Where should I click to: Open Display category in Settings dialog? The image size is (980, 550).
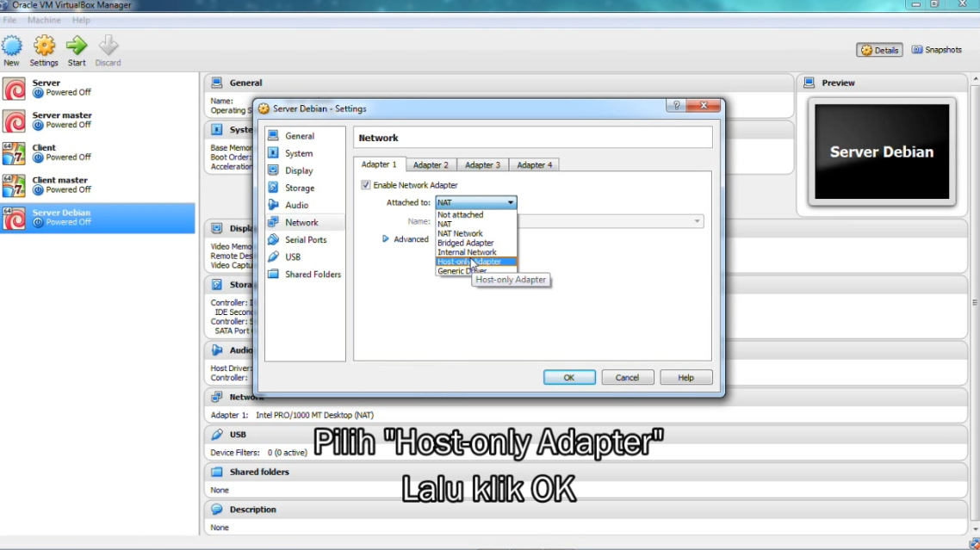[x=305, y=170]
